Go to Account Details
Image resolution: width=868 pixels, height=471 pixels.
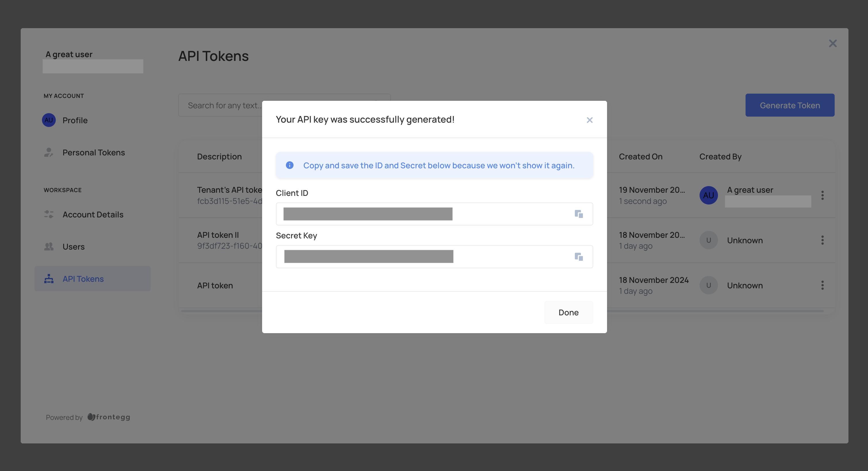(x=93, y=215)
